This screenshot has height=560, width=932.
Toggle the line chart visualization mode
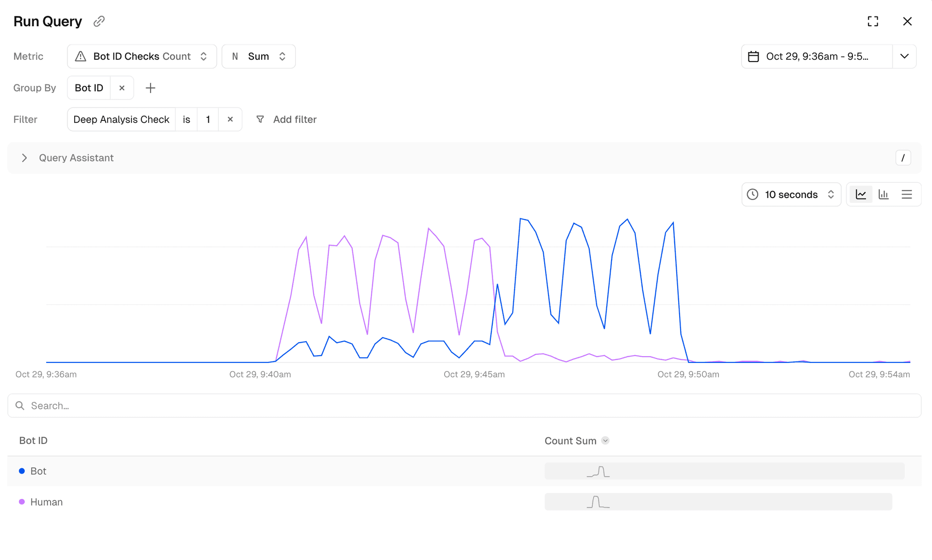[x=861, y=194]
